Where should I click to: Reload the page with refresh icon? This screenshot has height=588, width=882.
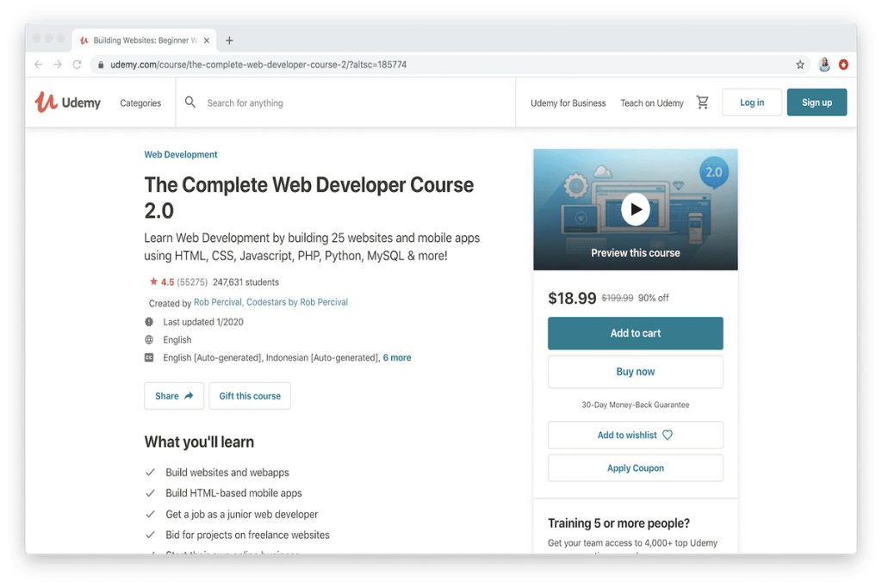point(77,65)
